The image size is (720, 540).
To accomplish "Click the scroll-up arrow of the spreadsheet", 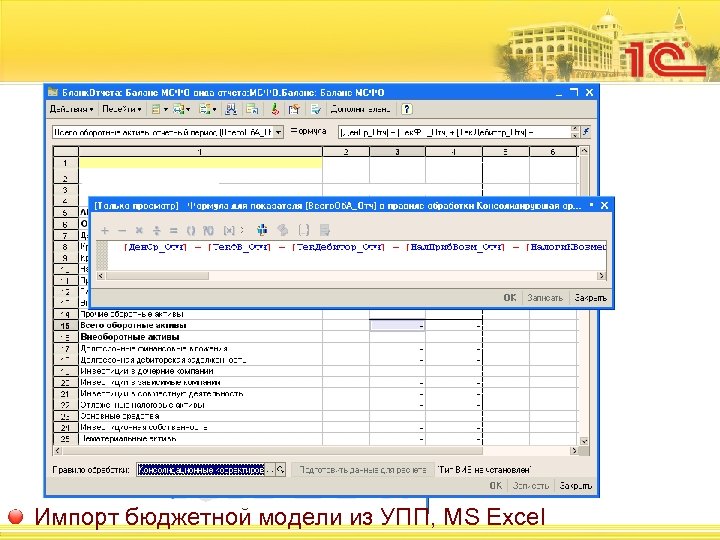I will 584,151.
